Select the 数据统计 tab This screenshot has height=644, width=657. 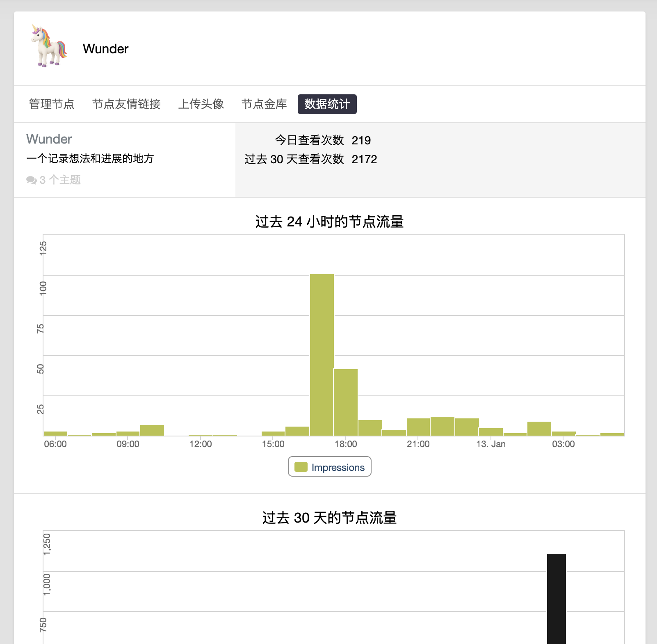327,104
